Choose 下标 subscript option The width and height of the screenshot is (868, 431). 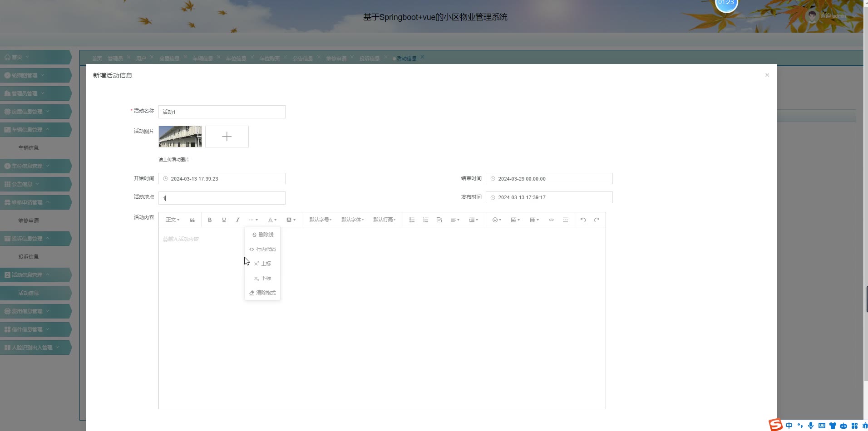tap(262, 279)
